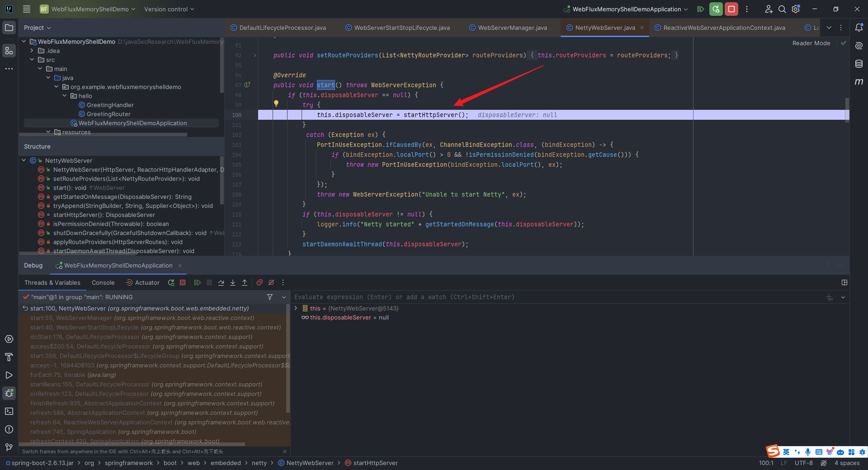Open the thread selector dropdown chevron
Screen dimensions: 868x470
coord(284,297)
